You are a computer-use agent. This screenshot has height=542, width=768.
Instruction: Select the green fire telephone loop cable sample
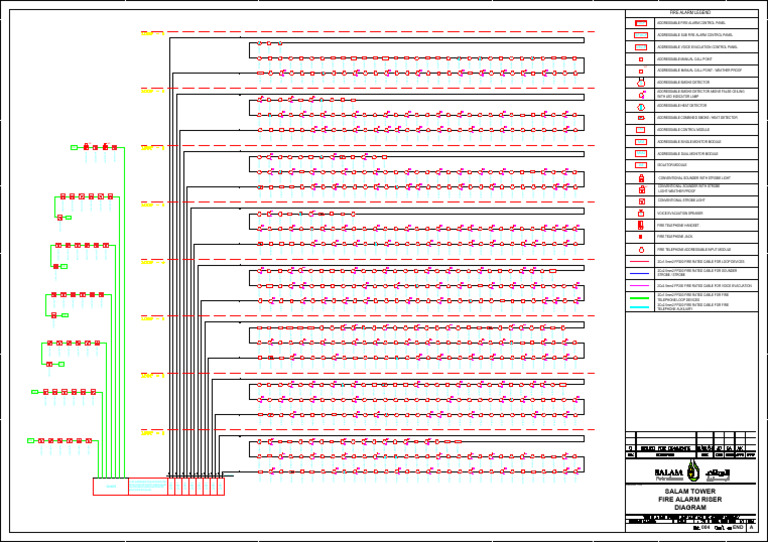click(x=639, y=298)
